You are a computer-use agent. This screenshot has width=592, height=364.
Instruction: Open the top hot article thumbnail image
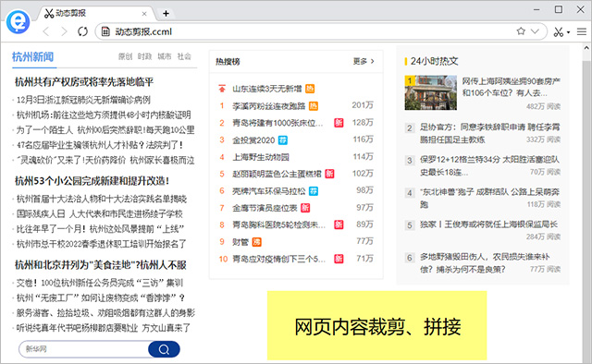click(431, 92)
